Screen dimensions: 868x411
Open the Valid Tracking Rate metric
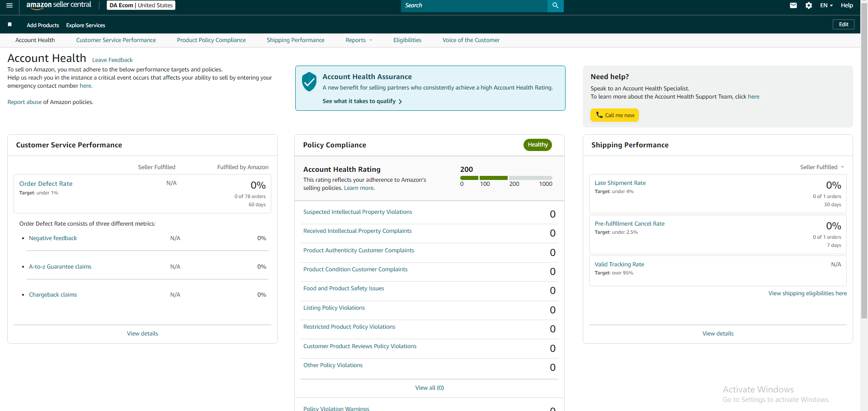point(619,265)
